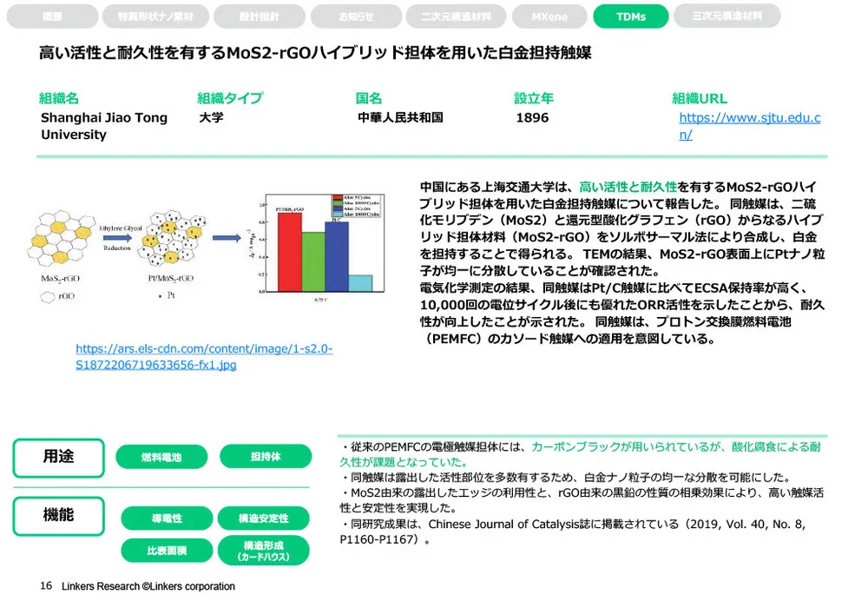Open the 特異形状ナノ素材 tab
868x601 pixels.
point(155,16)
